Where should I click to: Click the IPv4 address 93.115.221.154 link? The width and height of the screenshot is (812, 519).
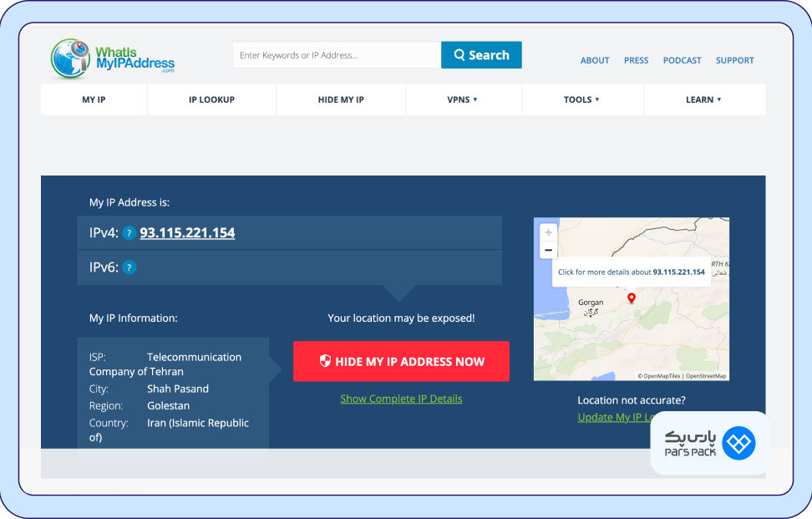(x=187, y=233)
